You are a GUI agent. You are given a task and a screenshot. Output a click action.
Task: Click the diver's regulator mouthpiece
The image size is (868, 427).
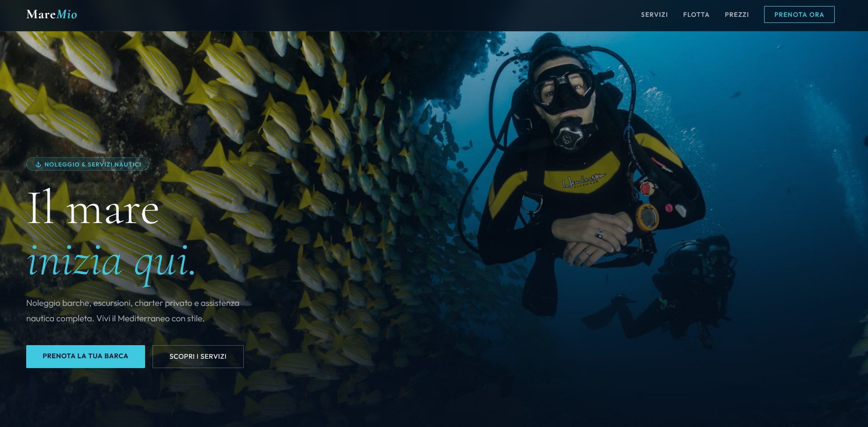point(568,134)
